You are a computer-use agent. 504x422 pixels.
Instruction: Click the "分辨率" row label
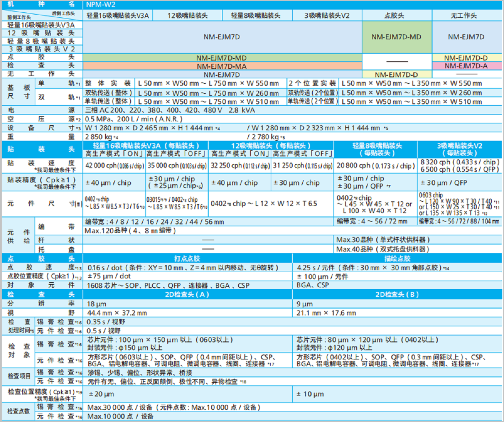click(41, 304)
